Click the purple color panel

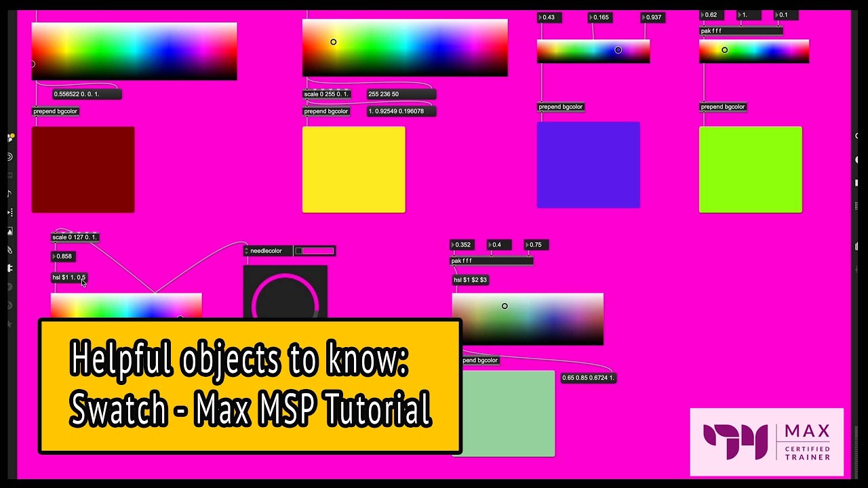coord(589,165)
